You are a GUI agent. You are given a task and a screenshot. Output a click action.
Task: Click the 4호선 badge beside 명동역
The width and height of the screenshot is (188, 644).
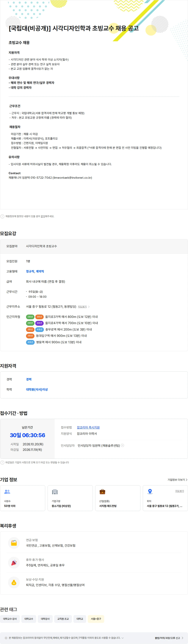pyautogui.click(x=30, y=342)
